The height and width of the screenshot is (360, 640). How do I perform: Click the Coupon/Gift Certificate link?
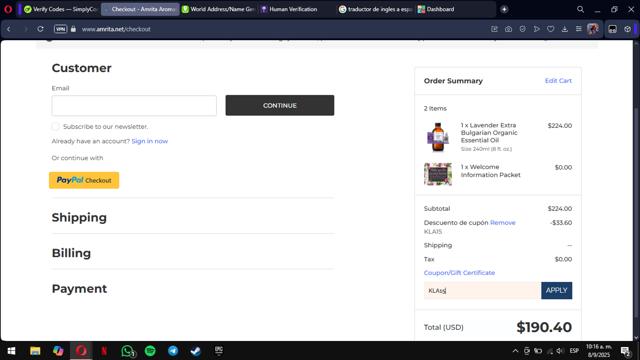coord(459,273)
